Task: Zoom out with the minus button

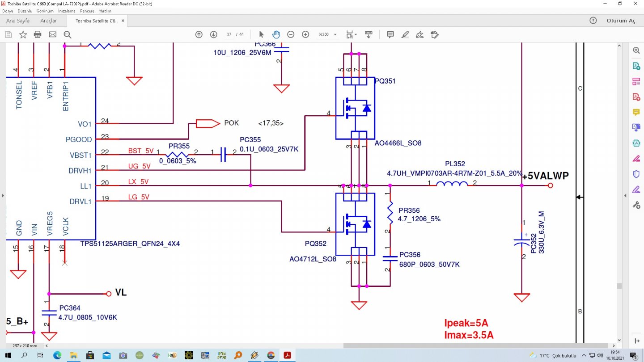Action: click(291, 34)
